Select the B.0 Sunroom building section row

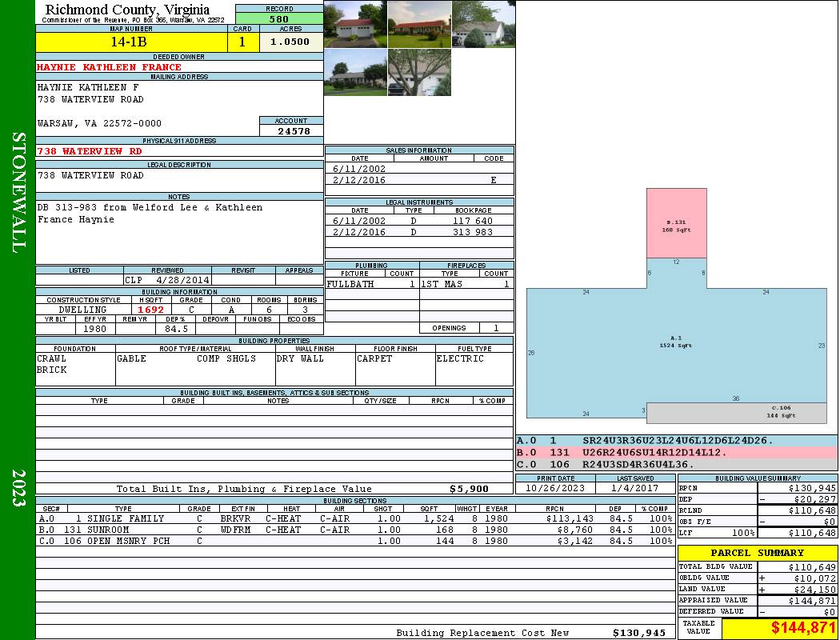pos(355,530)
